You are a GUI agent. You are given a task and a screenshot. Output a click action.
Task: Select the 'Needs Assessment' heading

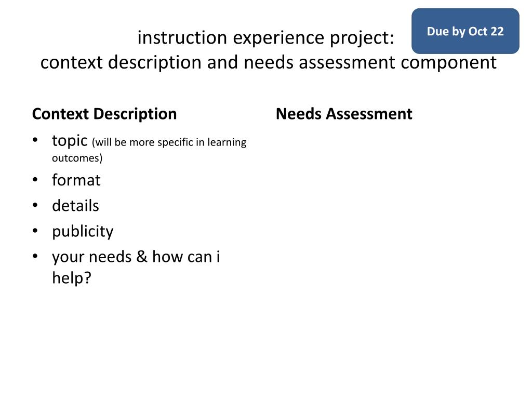[x=344, y=114]
